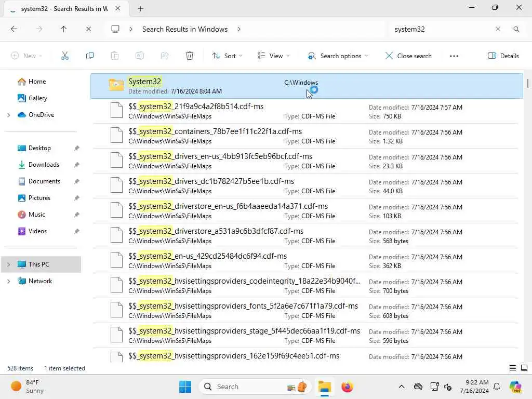
Task: Click the Rename icon in toolbar
Action: (x=139, y=56)
